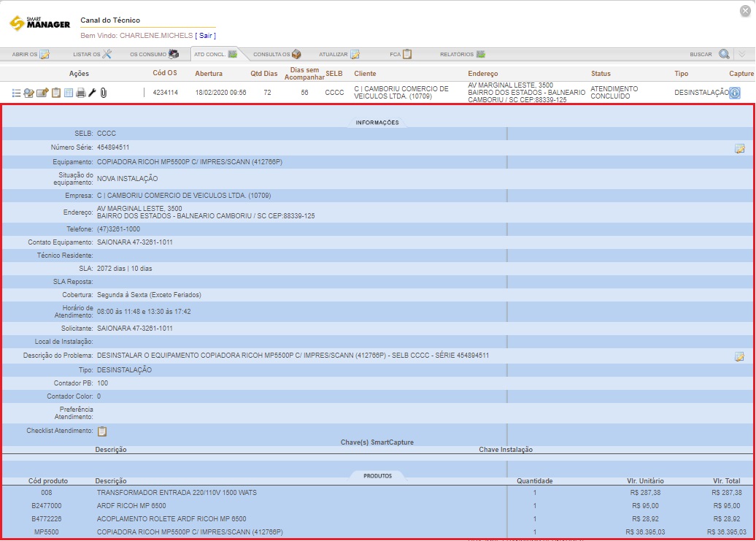Click the Produtos section heading
This screenshot has width=756, height=541.
coord(377,476)
